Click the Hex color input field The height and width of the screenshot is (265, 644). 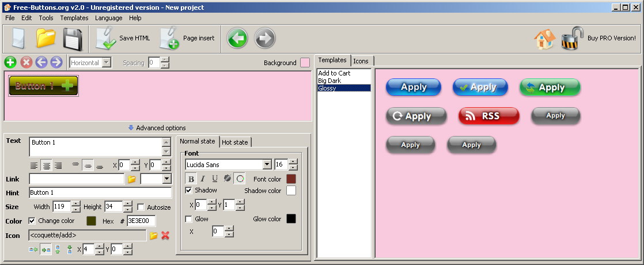click(x=141, y=221)
